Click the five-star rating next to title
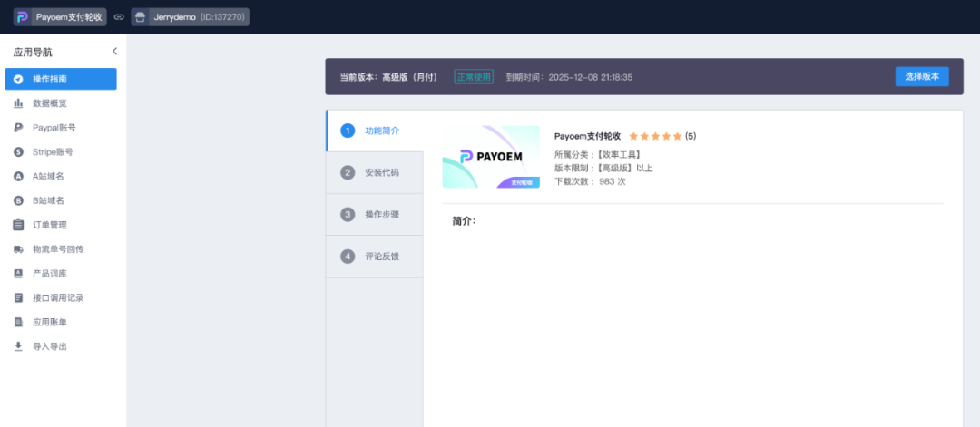The image size is (980, 427). (655, 136)
